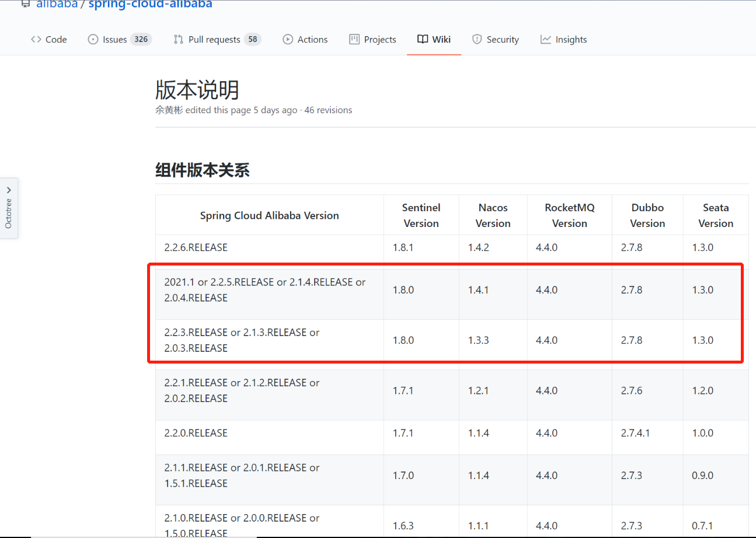Click the Spring Cloud Alibaba Version header
Screen dimensions: 756x538
(x=269, y=215)
